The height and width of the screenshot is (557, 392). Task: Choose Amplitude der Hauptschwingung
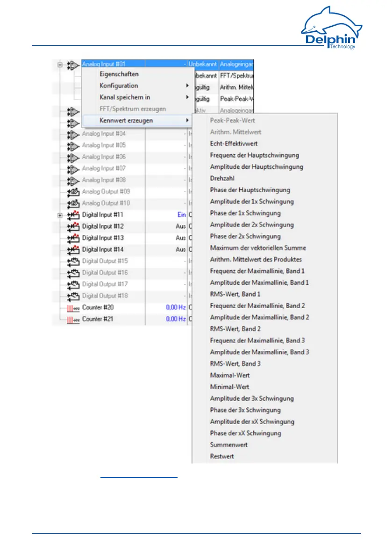pyautogui.click(x=265, y=167)
